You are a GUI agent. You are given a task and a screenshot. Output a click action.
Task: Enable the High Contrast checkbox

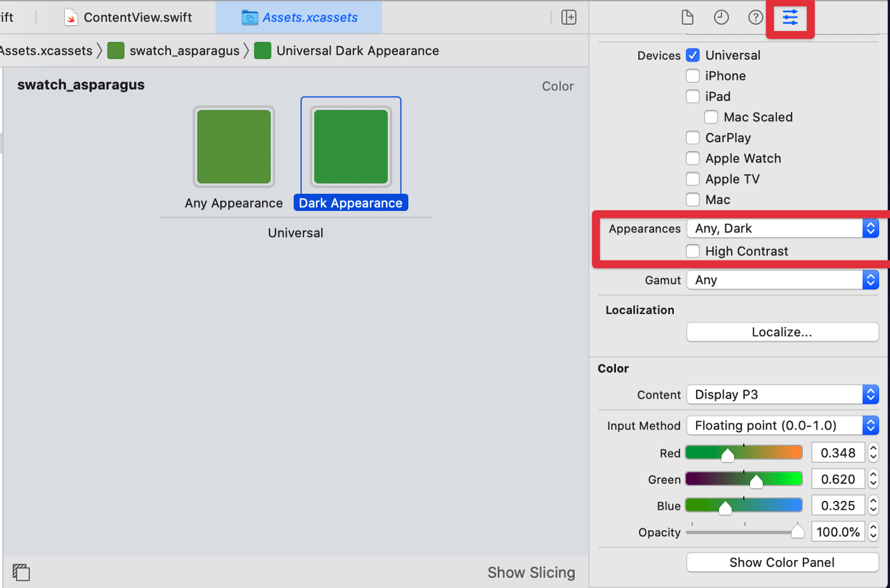[x=692, y=251]
